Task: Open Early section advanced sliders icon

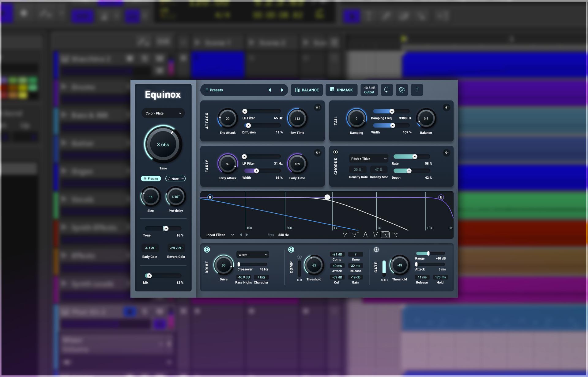Action: [x=318, y=153]
